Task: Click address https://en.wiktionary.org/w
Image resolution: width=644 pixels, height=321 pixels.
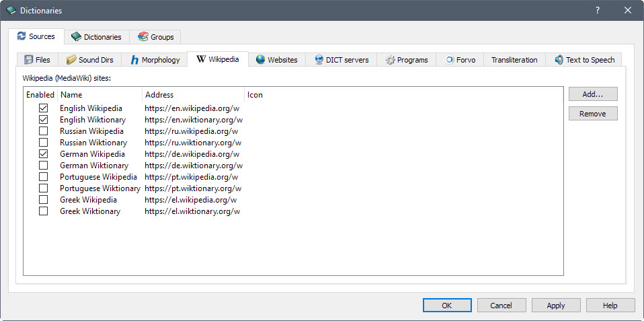Action: tap(194, 120)
